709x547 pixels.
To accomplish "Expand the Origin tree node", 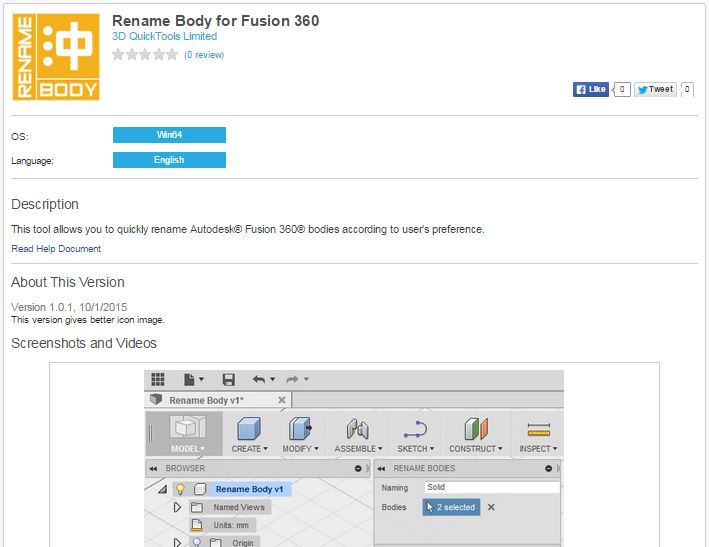I will click(x=177, y=542).
